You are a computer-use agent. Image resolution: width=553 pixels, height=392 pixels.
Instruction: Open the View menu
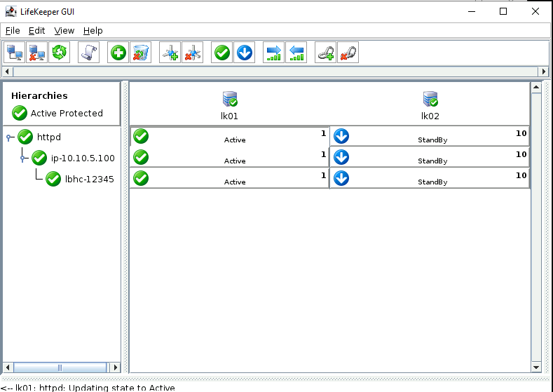[x=64, y=31]
